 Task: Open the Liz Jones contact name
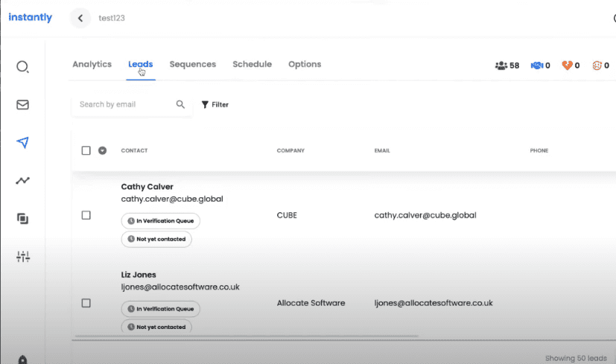[139, 275]
